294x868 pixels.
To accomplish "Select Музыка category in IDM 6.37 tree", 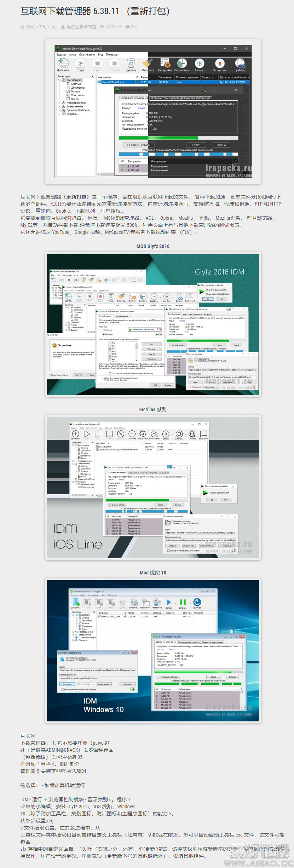I will [x=76, y=91].
